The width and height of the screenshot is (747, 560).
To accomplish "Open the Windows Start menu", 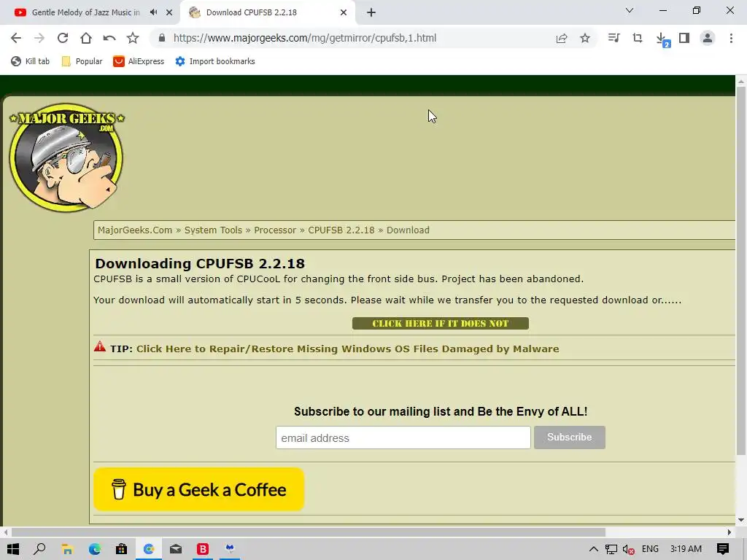I will [x=13, y=549].
